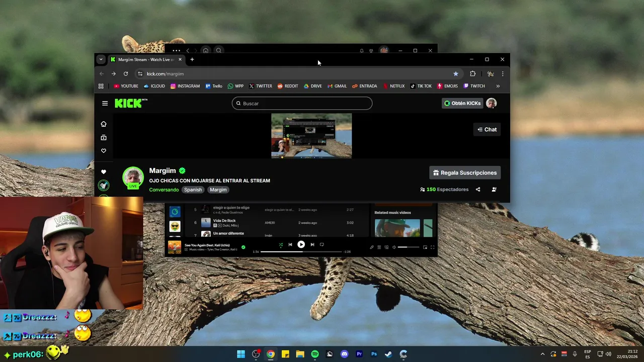644x362 pixels.
Task: Click Obtén KICKs button
Action: click(462, 103)
